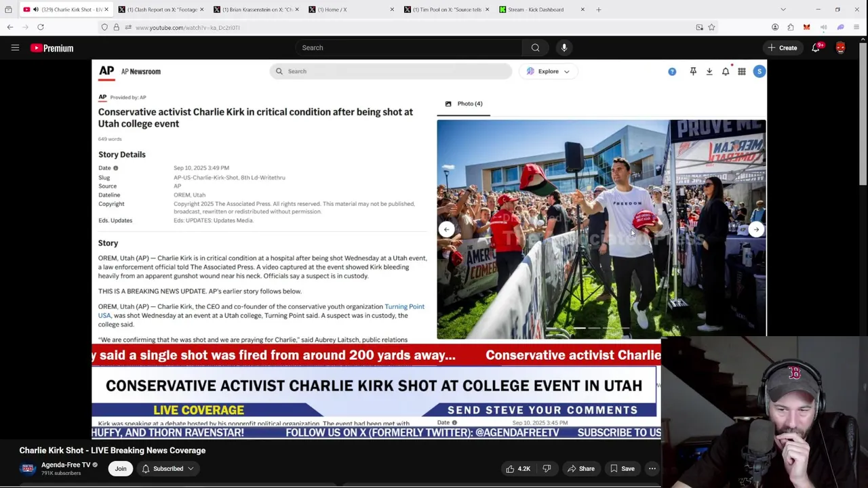Screen dimensions: 868x488
Task: Bookmark this page with star icon
Action: tap(711, 27)
